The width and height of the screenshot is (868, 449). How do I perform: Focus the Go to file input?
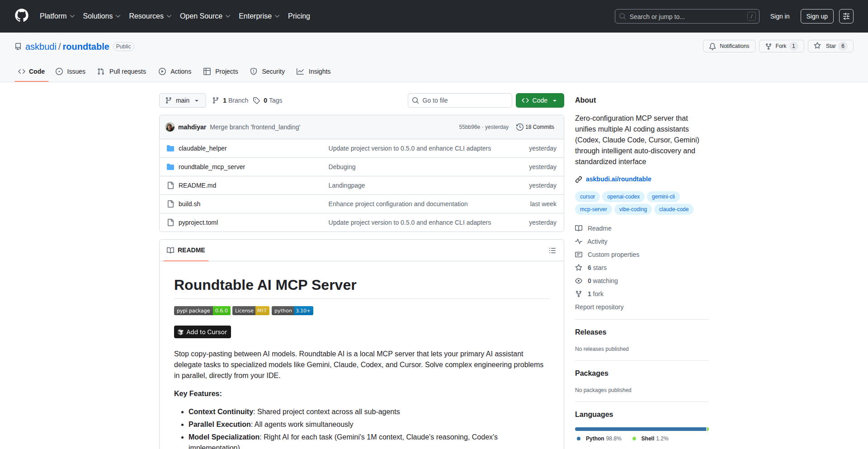(460, 100)
